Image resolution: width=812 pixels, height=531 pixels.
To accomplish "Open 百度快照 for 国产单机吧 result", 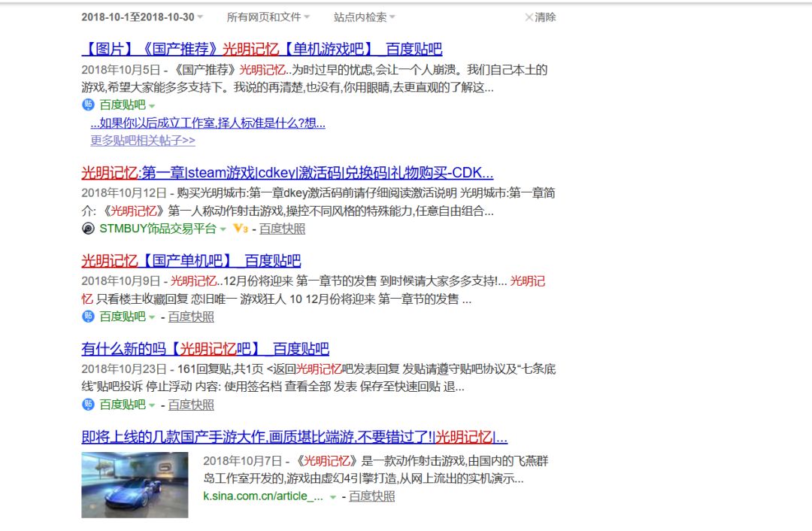I will (191, 317).
